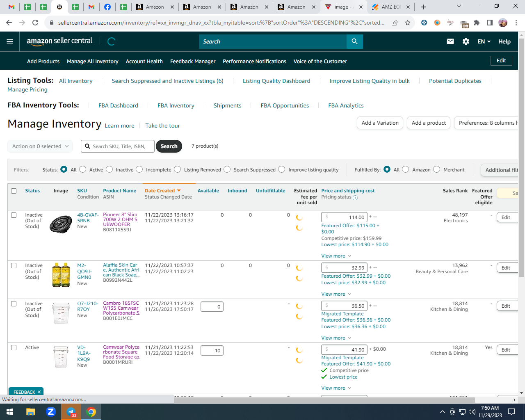Screen dimensions: 525x420
Task: Expand View more for Pioneer subwoofer pricing
Action: tap(336, 256)
